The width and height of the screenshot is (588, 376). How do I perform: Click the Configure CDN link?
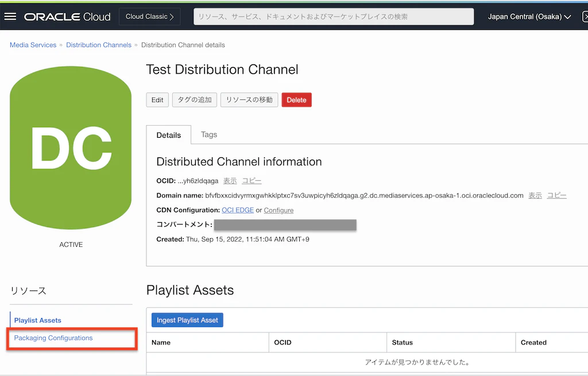[278, 210]
